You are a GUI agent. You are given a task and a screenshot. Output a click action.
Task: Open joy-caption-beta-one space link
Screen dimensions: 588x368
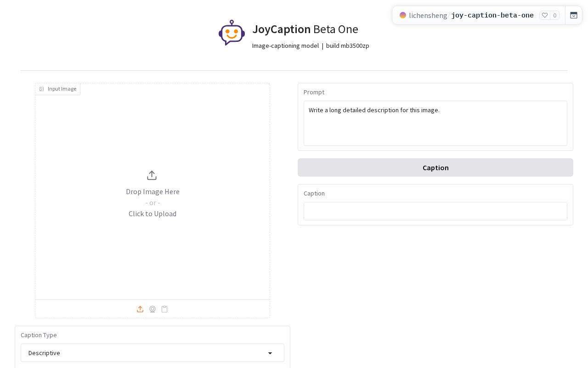pos(492,15)
